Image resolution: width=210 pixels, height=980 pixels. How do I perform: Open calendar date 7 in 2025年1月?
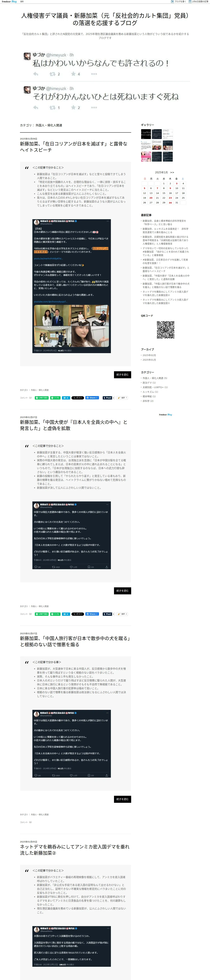pos(157,188)
